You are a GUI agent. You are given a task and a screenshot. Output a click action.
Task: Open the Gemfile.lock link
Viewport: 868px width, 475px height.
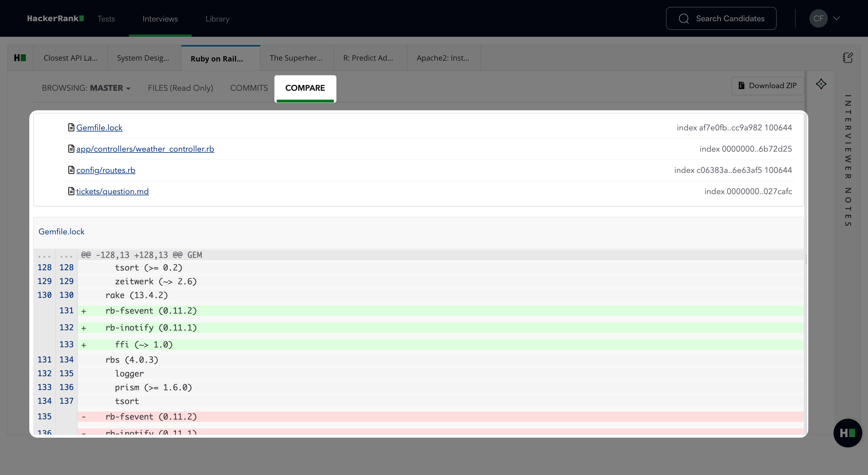(99, 128)
